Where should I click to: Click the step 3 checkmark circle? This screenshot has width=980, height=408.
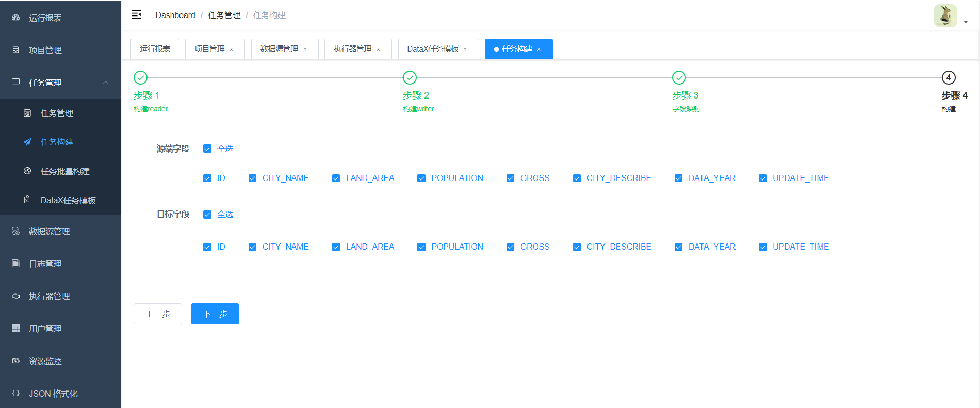(679, 77)
